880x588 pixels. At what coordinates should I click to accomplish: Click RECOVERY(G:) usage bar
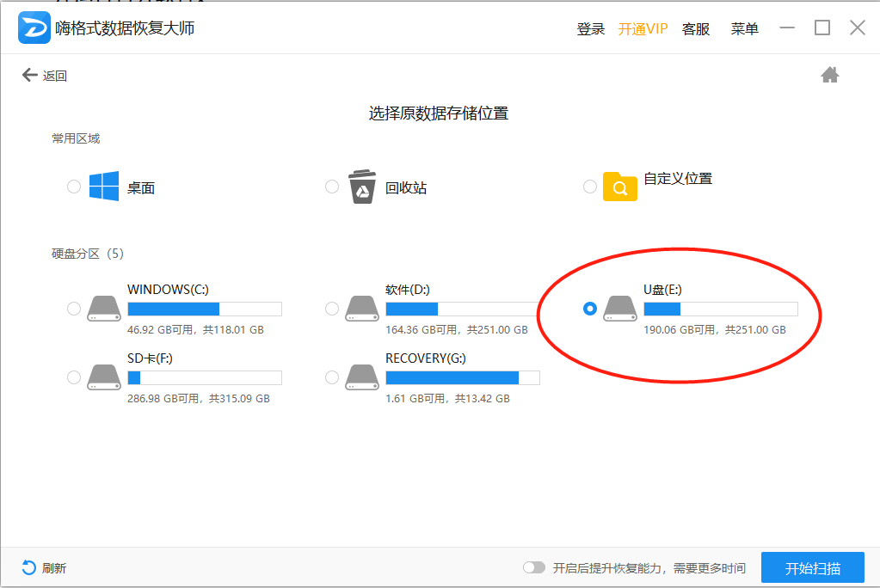(x=463, y=378)
